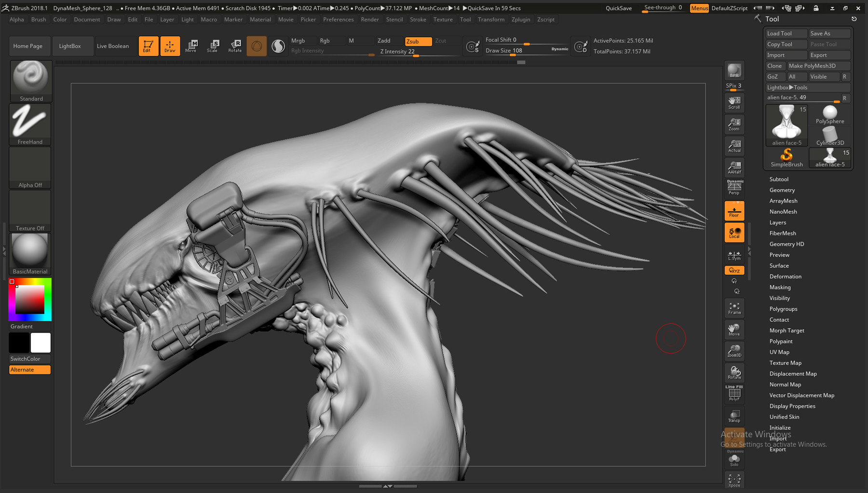Viewport: 868px width, 493px height.
Task: Expand the Geometry section
Action: tap(781, 190)
